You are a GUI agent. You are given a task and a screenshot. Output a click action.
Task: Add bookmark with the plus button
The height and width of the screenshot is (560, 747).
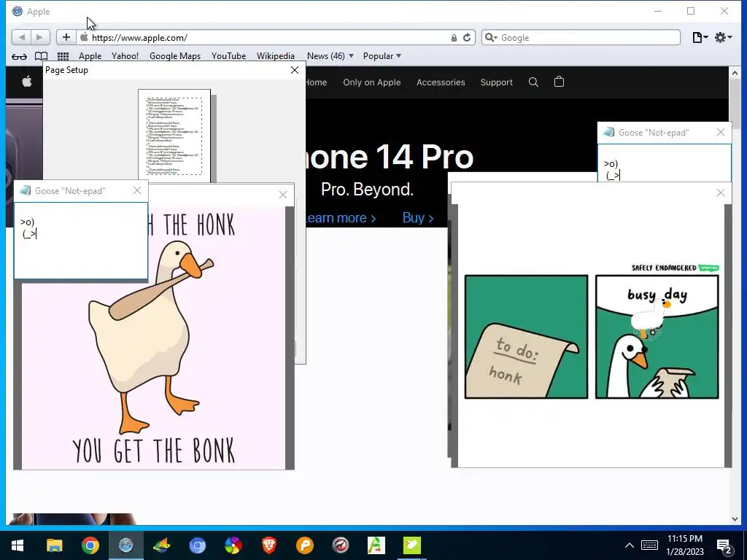coord(66,37)
